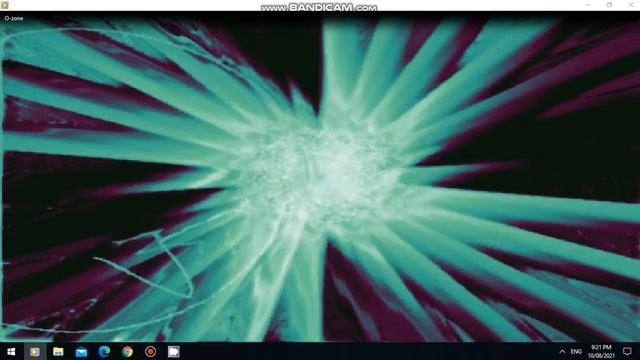The height and width of the screenshot is (360, 640).
Task: Launch Google Chrome from the taskbar
Action: [x=127, y=351]
